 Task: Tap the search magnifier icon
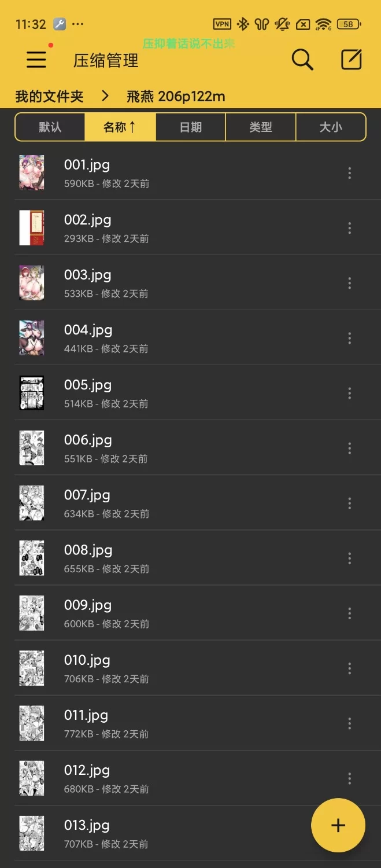[x=302, y=60]
